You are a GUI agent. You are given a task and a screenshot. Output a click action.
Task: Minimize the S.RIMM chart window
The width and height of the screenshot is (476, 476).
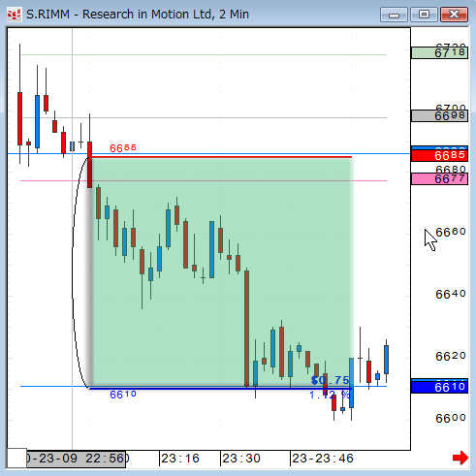pyautogui.click(x=394, y=15)
